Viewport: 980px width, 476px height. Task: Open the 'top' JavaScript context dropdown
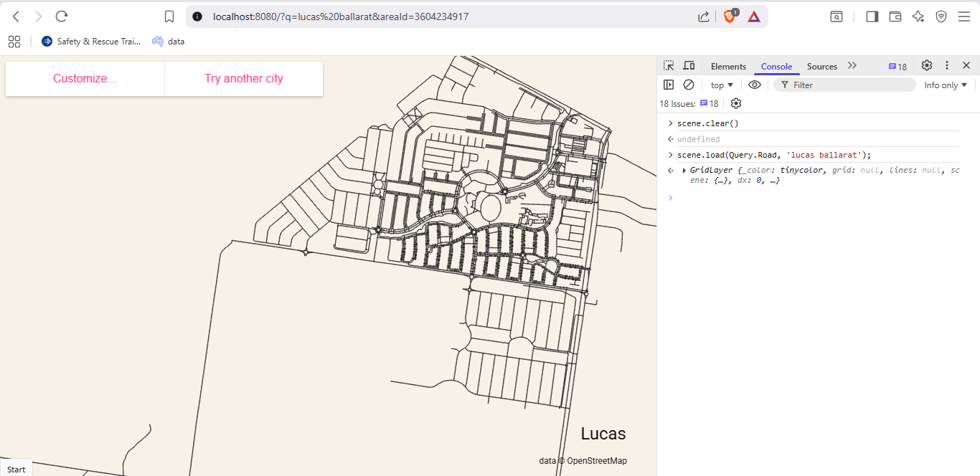(722, 85)
